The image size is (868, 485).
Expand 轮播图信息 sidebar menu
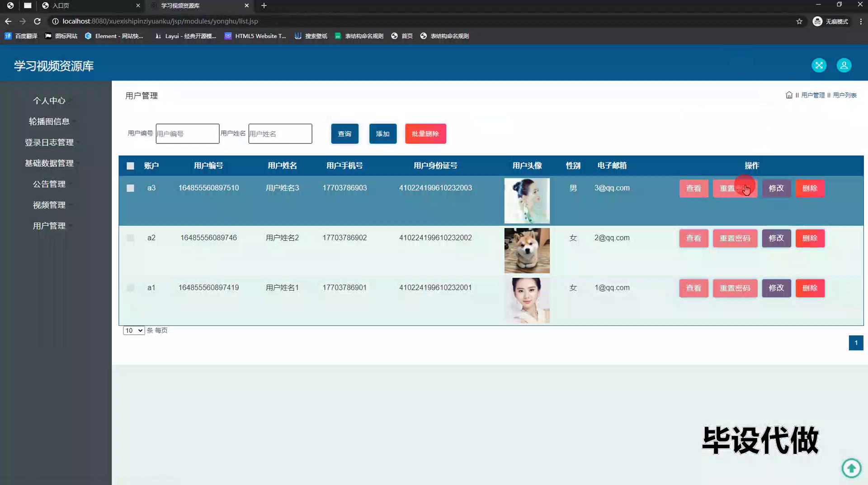(49, 121)
